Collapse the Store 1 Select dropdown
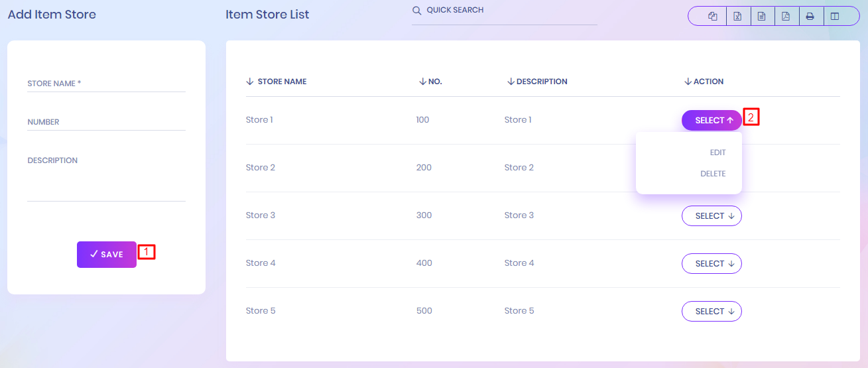Screen dimensions: 868x368 tap(712, 121)
